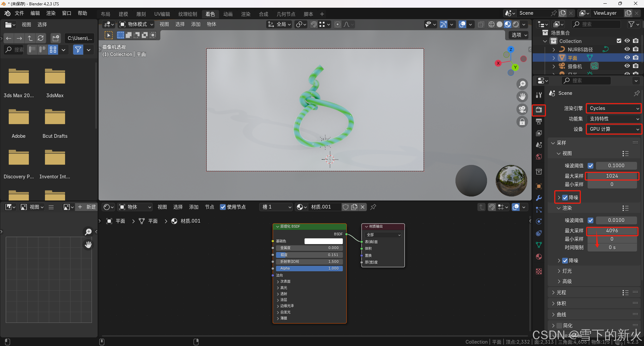The image size is (644, 346).
Task: Select the tweak tool in viewport toolbar
Action: click(x=108, y=35)
